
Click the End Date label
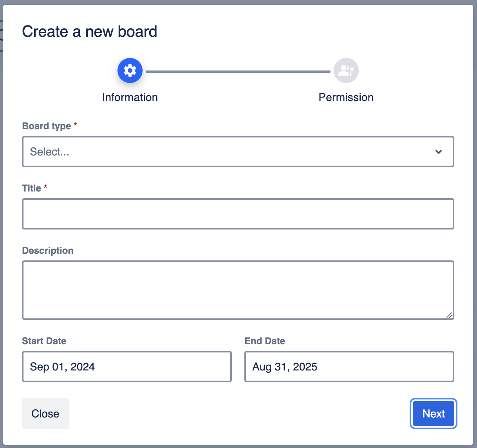click(265, 341)
